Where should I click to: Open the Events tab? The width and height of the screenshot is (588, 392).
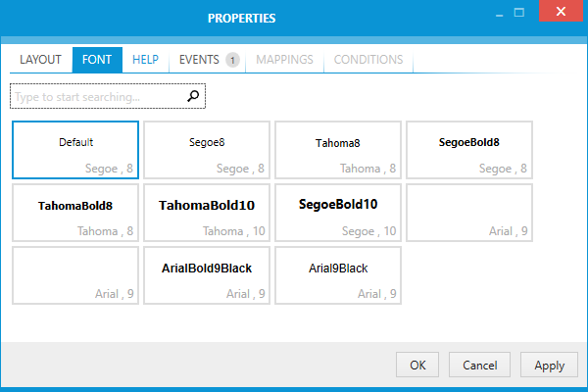click(199, 60)
